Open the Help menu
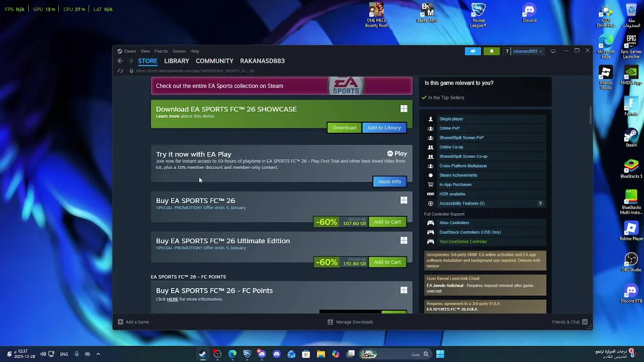Viewport: 644px width, 362px height. (195, 51)
